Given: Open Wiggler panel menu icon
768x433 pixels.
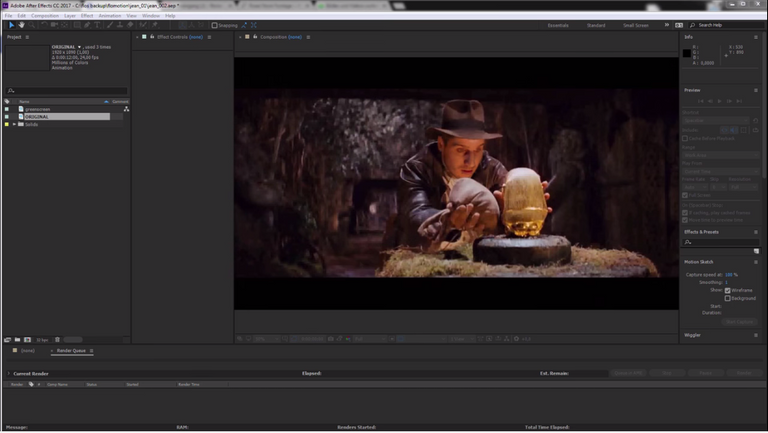Looking at the screenshot, I should point(756,336).
